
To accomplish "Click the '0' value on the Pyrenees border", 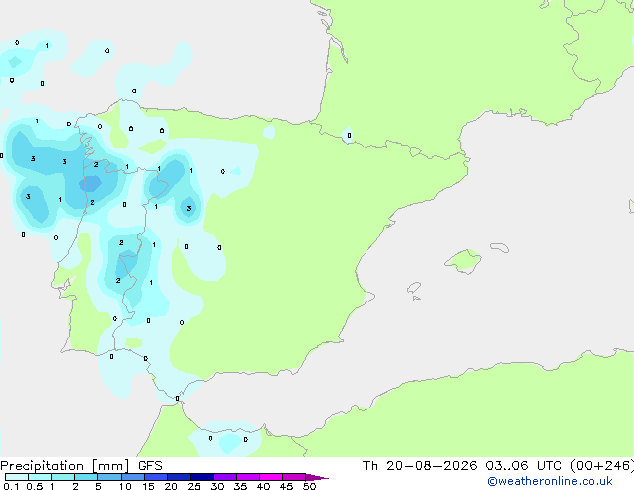I will (x=349, y=136).
